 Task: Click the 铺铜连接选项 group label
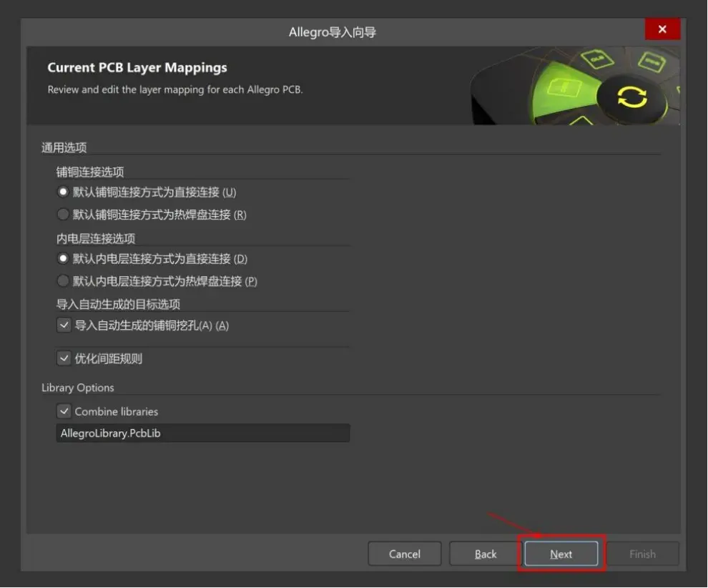click(90, 172)
